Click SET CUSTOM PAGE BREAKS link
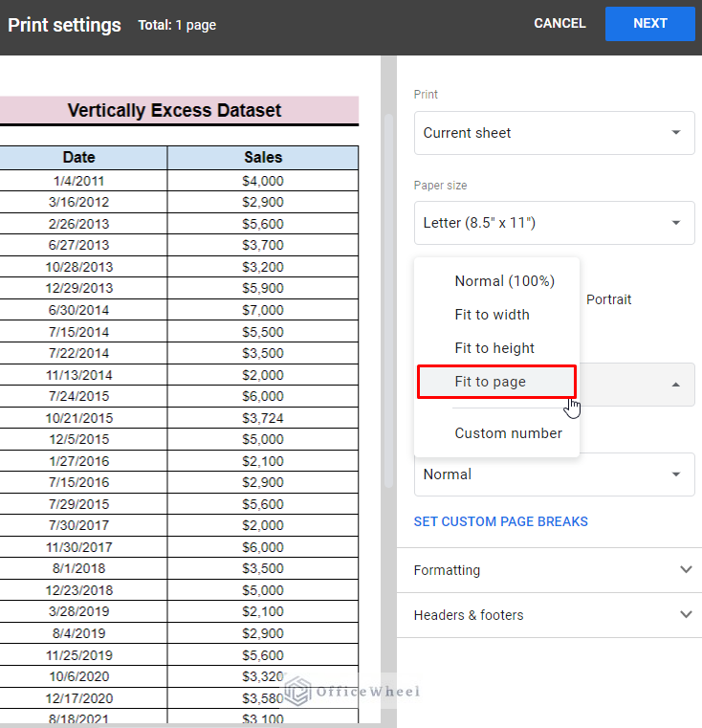This screenshot has width=702, height=728. (x=500, y=522)
